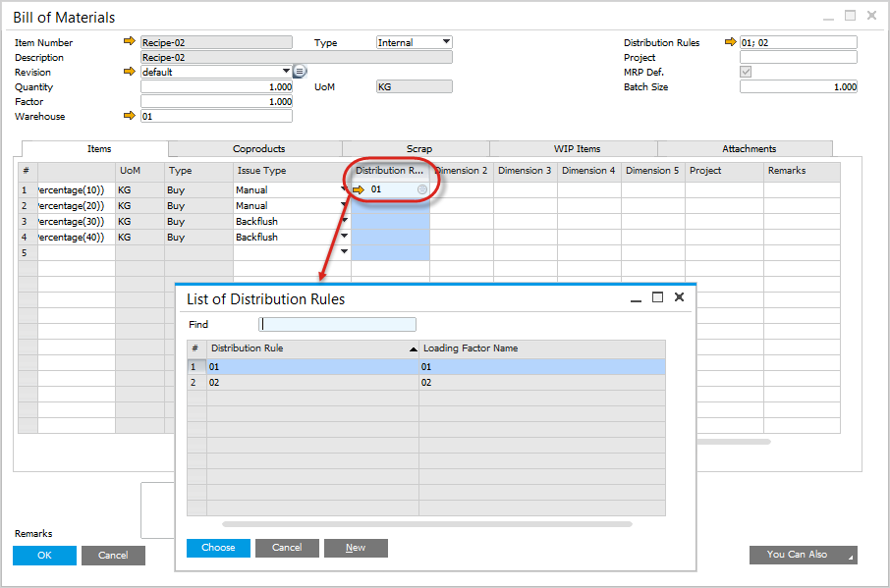Toggle the MRP Def. checkbox

tap(747, 72)
